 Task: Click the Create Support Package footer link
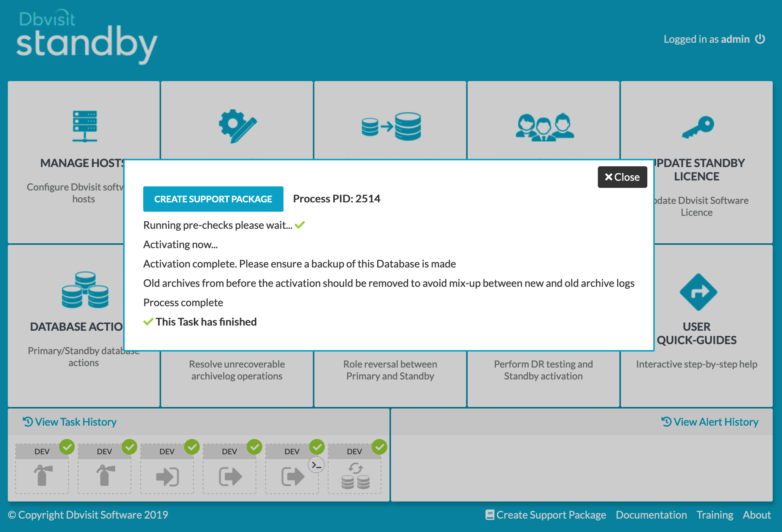(x=546, y=515)
